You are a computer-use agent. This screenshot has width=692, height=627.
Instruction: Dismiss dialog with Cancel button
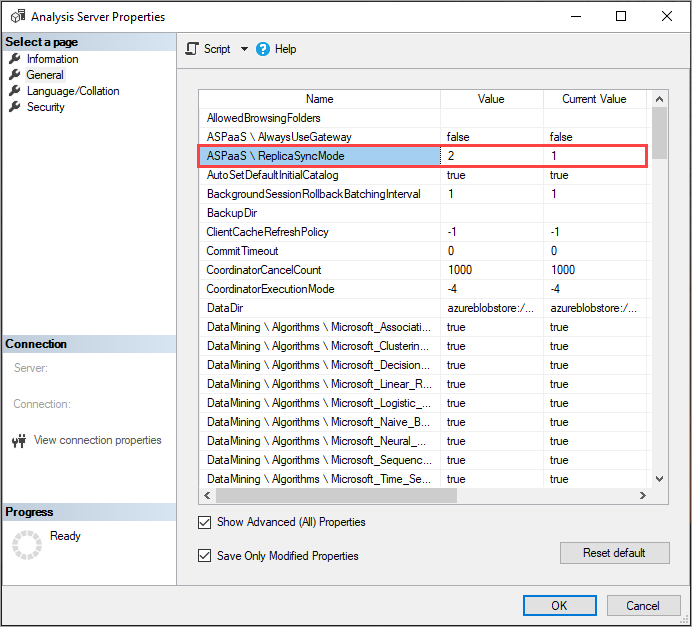(x=643, y=605)
